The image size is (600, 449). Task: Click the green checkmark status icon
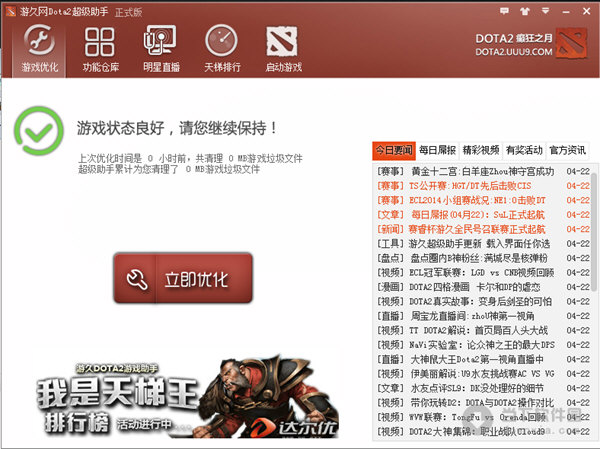click(39, 131)
